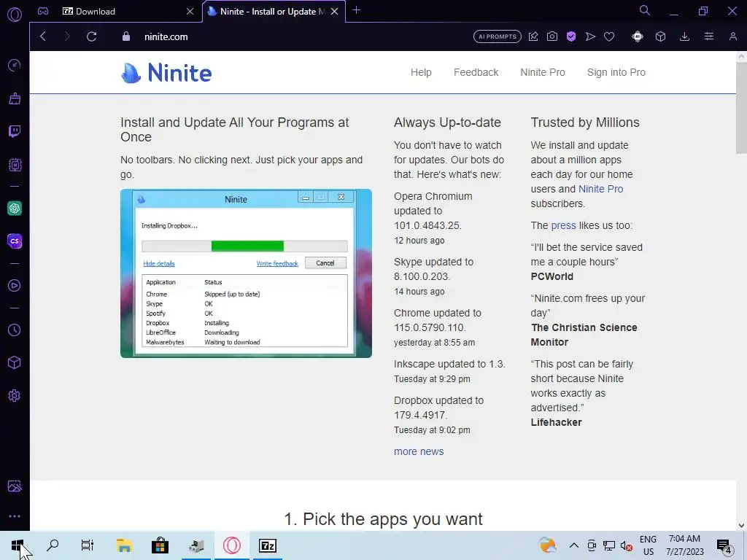The height and width of the screenshot is (560, 747).
Task: Open Windows taskbar search
Action: pos(53,545)
